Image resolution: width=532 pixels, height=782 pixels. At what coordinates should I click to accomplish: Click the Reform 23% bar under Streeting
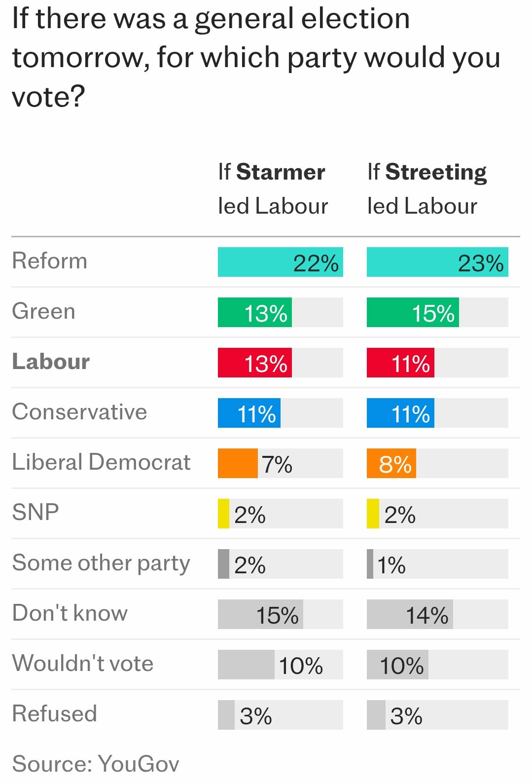(437, 262)
